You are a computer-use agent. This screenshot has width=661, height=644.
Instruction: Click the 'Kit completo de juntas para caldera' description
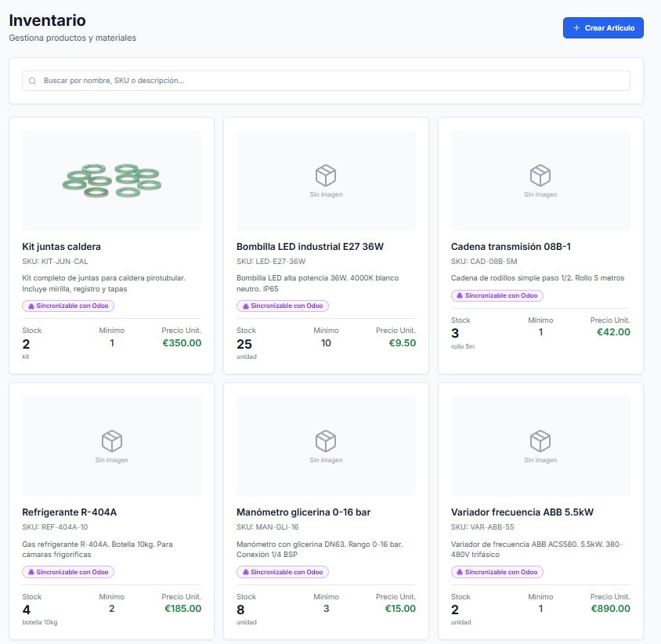103,284
